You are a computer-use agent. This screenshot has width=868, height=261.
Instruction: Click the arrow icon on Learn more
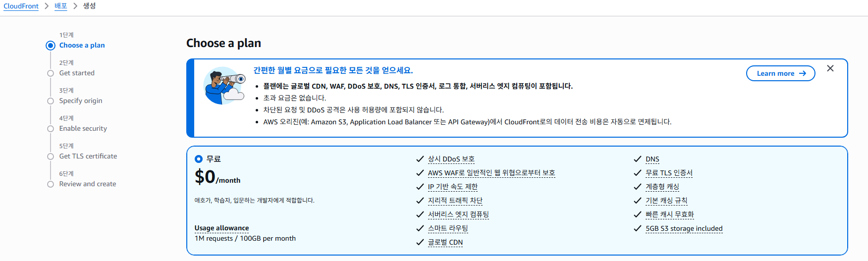click(x=803, y=73)
